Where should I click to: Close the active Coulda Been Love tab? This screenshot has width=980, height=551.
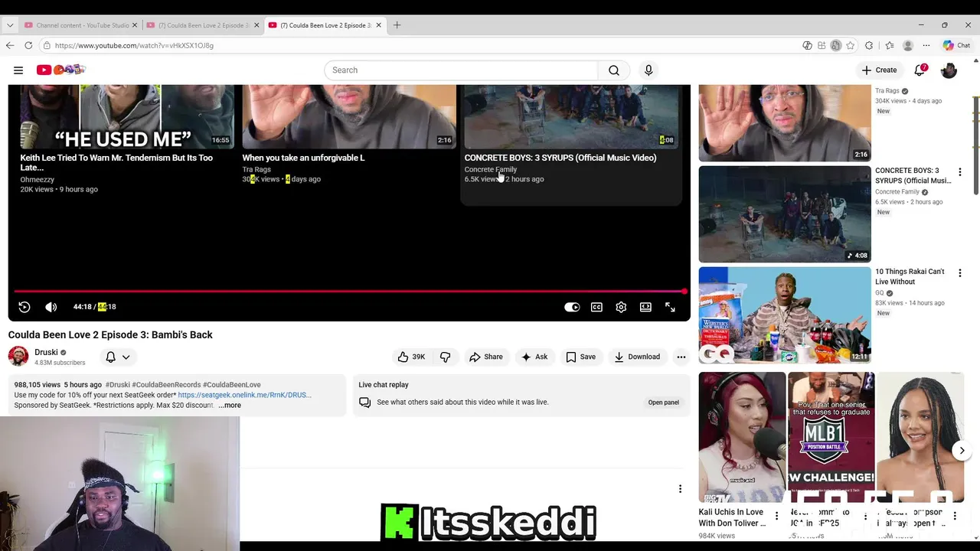point(378,25)
